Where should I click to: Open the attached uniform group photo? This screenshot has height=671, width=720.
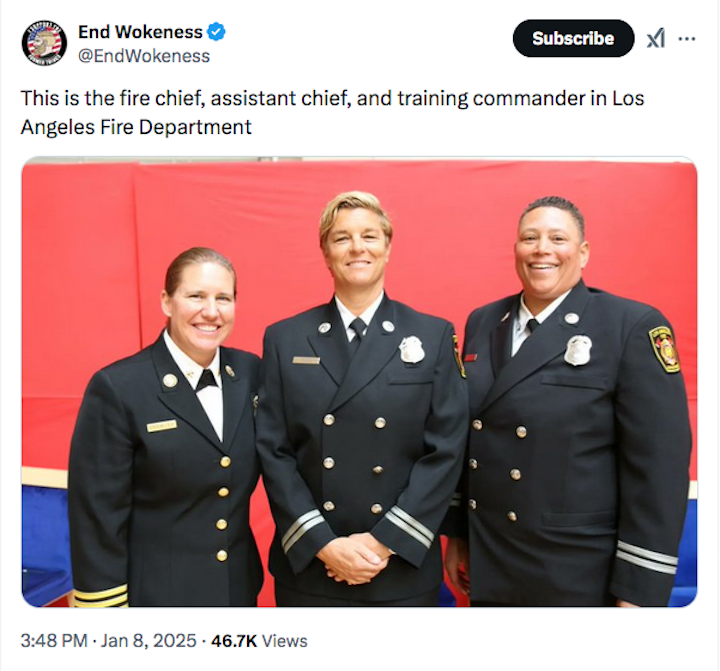(359, 382)
